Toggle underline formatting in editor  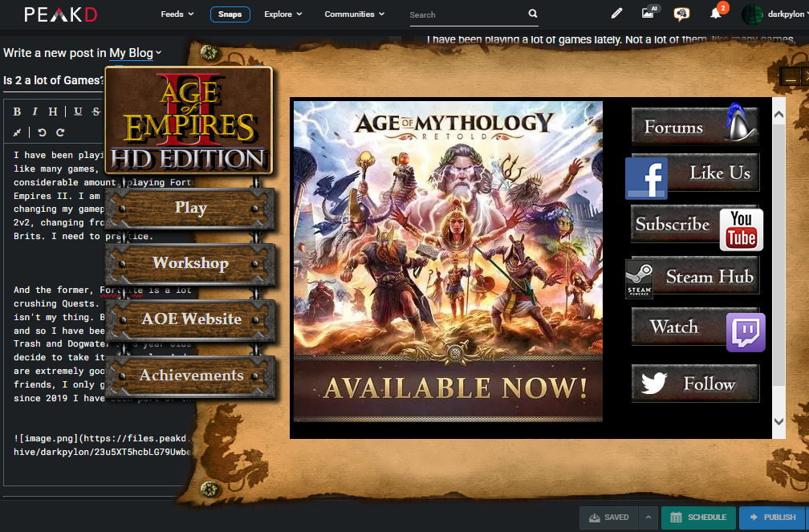pyautogui.click(x=78, y=112)
